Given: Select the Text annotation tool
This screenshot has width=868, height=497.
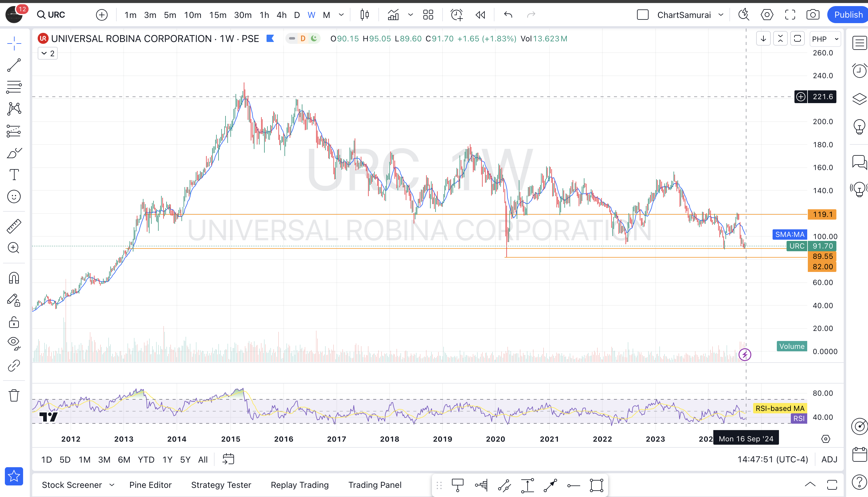Looking at the screenshot, I should tap(14, 175).
